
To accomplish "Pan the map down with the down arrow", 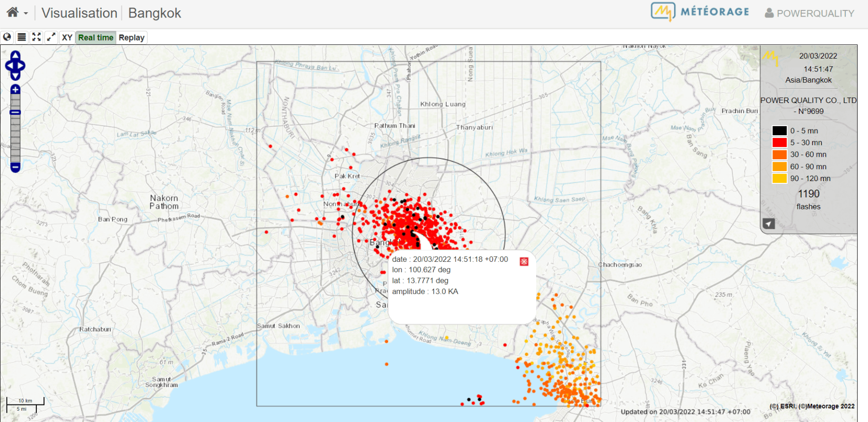I will click(15, 76).
